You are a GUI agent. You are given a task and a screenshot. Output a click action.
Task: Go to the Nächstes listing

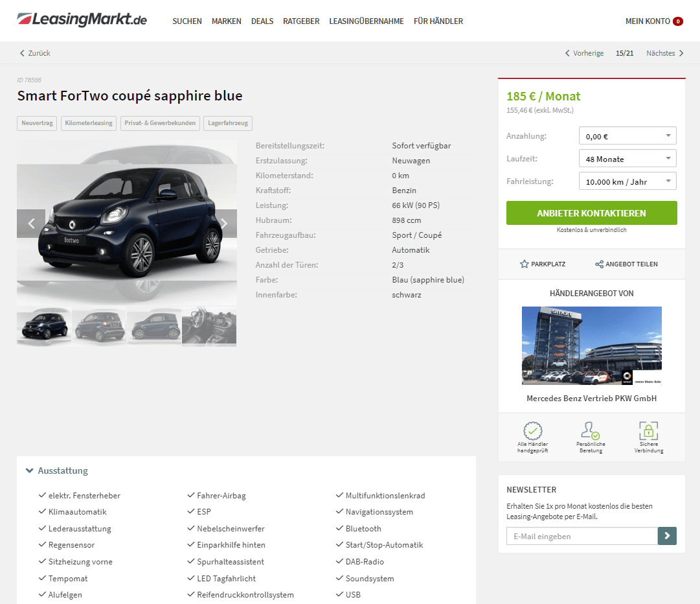click(665, 53)
